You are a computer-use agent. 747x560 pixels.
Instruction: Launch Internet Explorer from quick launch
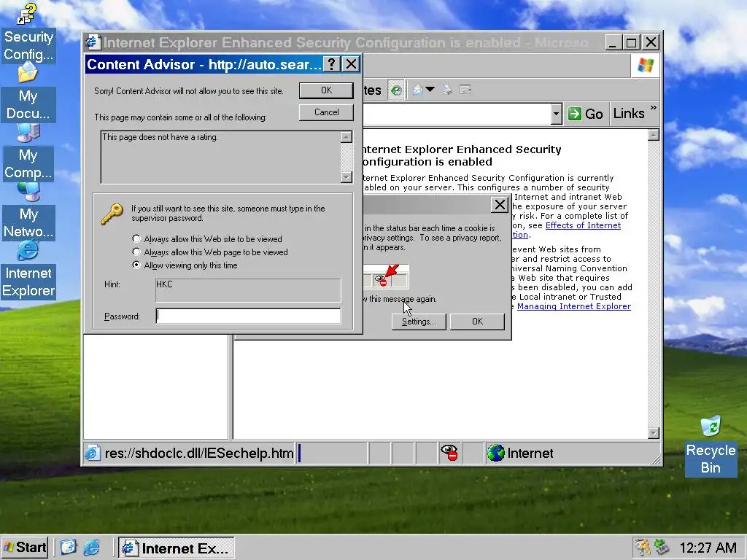[91, 547]
